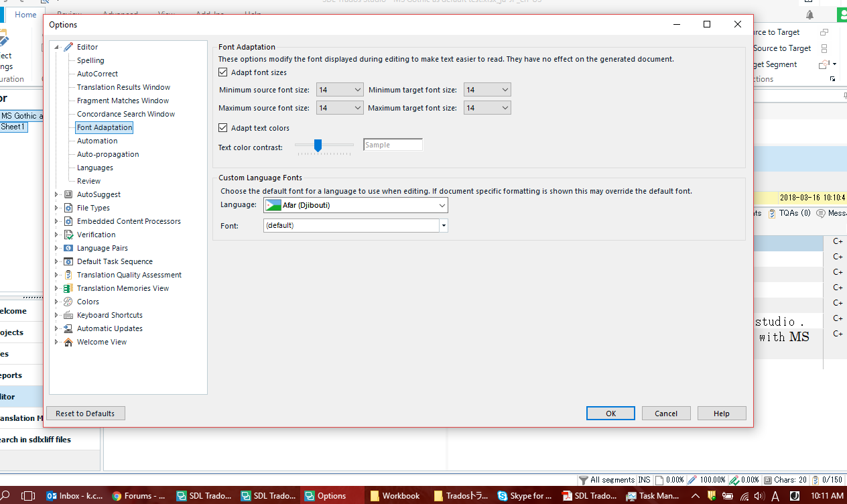Uncheck Adapt font sizes checkbox
This screenshot has height=504, width=847.
223,72
